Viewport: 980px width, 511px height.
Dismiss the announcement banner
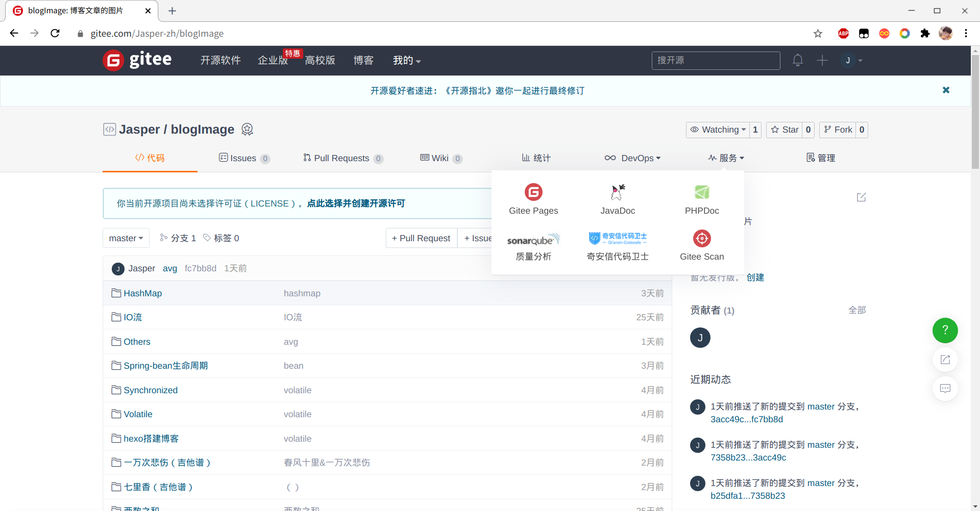click(946, 90)
